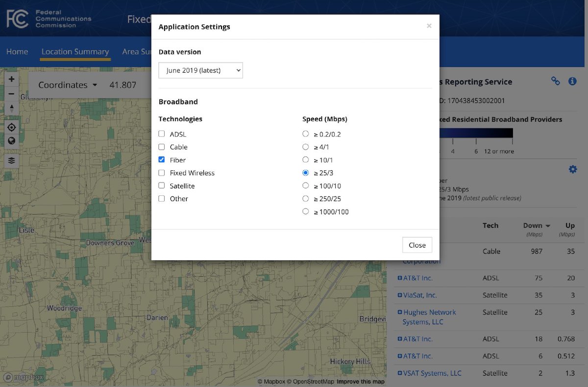Open the Location Summary tab
Image resolution: width=588 pixels, height=387 pixels.
[x=75, y=52]
